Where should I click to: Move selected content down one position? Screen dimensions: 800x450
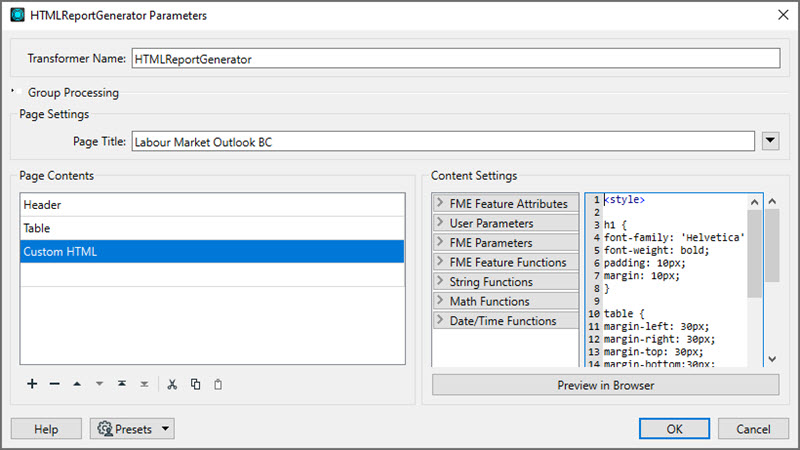tap(99, 384)
